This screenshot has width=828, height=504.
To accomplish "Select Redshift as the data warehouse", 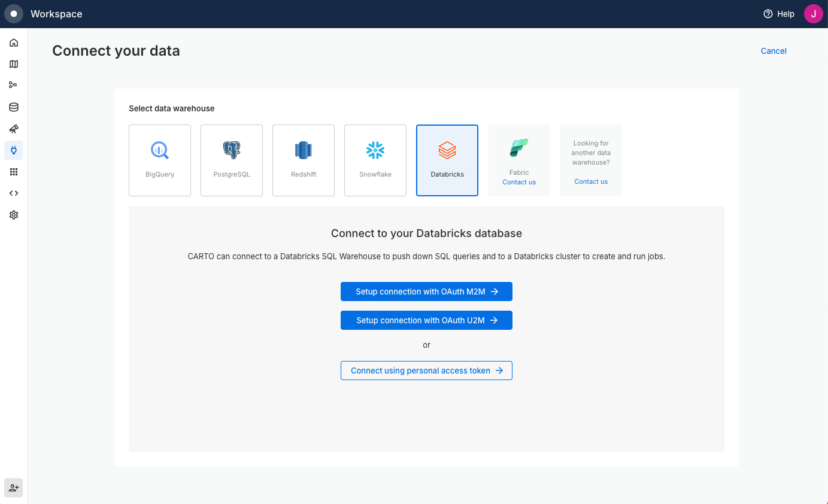I will 303,160.
